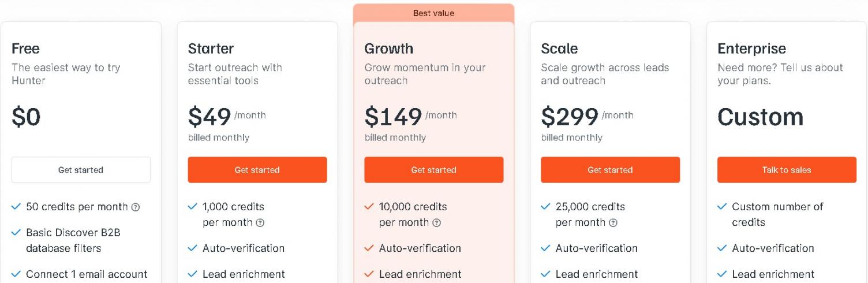Click the Enterprise Custom price heading
Image resolution: width=868 pixels, height=283 pixels.
click(x=760, y=117)
